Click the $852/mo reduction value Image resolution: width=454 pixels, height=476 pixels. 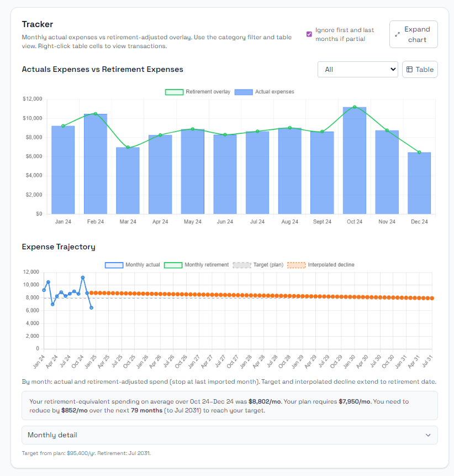(75, 410)
